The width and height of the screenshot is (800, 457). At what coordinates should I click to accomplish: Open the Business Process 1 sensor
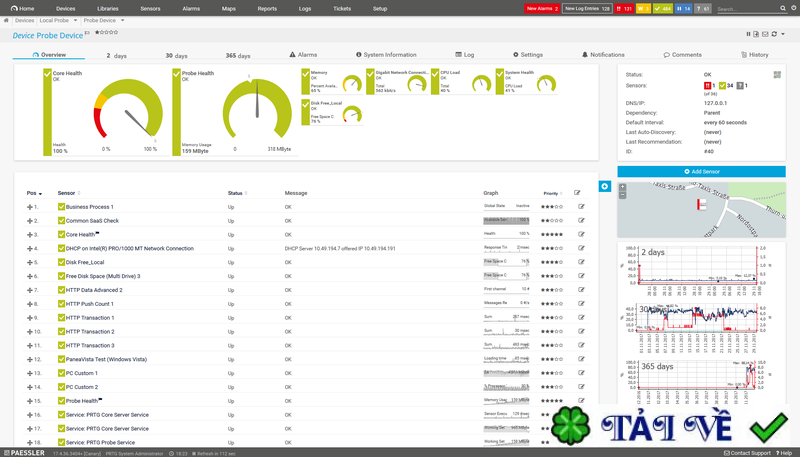tap(89, 207)
